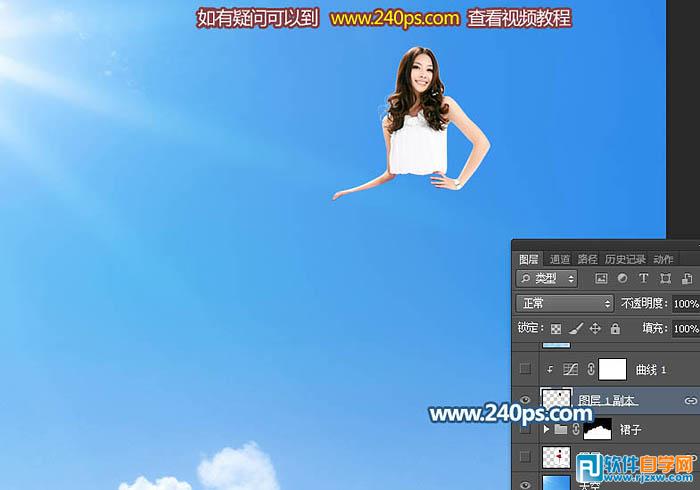Open the 类型 layer filter dropdown
Screen dimensions: 700x490
click(547, 278)
